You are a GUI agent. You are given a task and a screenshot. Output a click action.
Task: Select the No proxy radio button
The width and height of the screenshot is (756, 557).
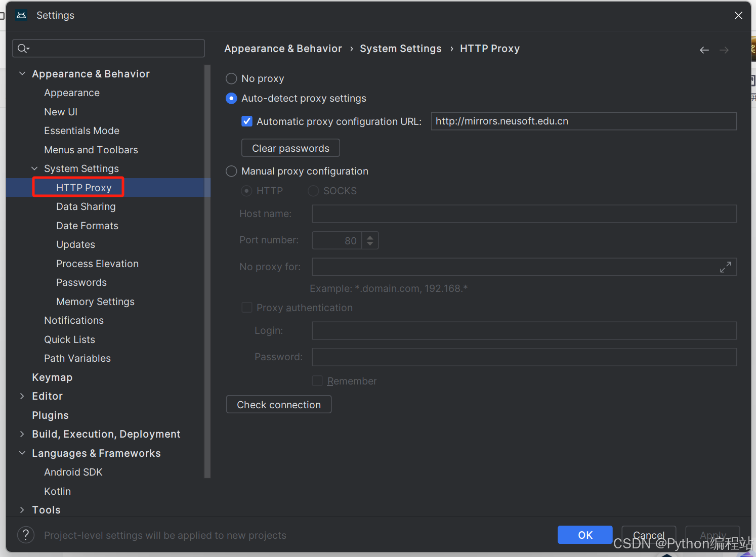tap(231, 78)
